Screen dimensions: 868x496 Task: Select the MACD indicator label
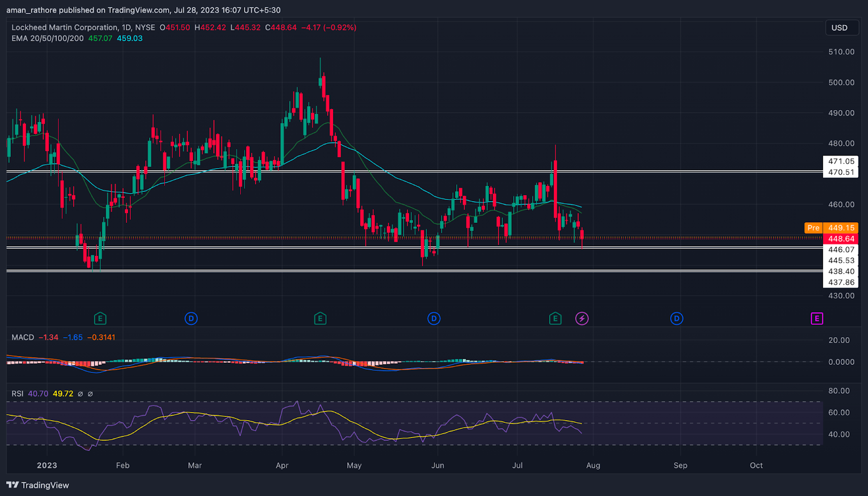tap(23, 337)
